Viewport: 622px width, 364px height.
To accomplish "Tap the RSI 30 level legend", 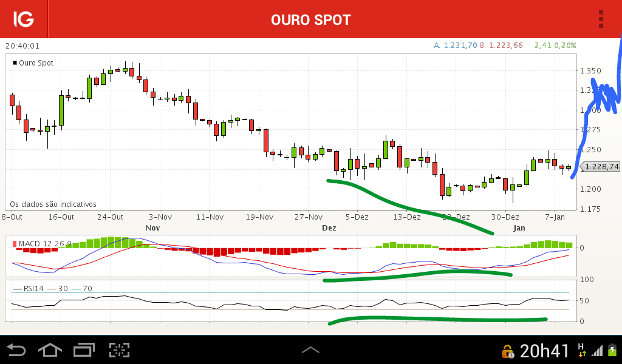I will (58, 288).
